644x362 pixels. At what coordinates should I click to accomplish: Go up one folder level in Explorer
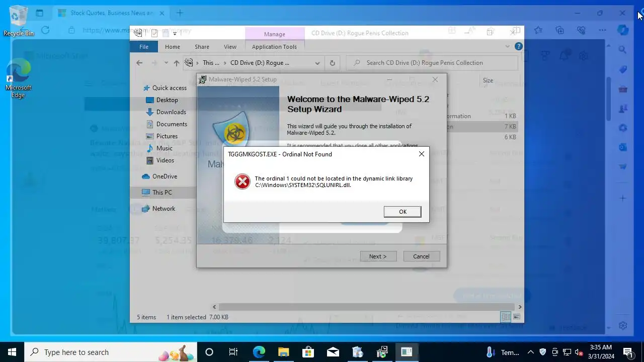pos(176,63)
